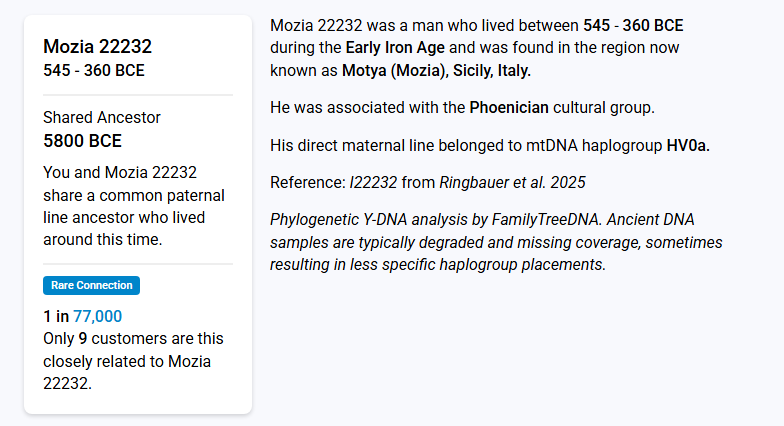Select the Motya (Mozia), Sicily, Italy location
The image size is (784, 426).
click(x=436, y=70)
